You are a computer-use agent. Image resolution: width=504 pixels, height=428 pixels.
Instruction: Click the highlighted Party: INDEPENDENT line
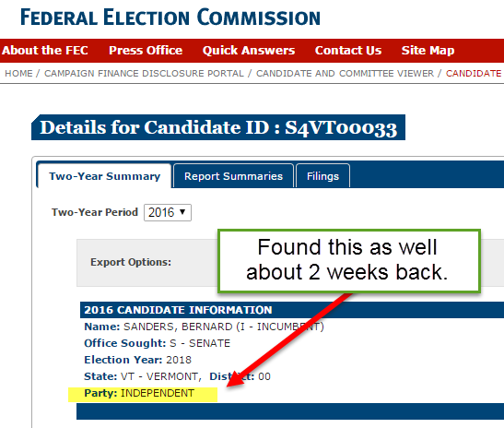pyautogui.click(x=143, y=393)
